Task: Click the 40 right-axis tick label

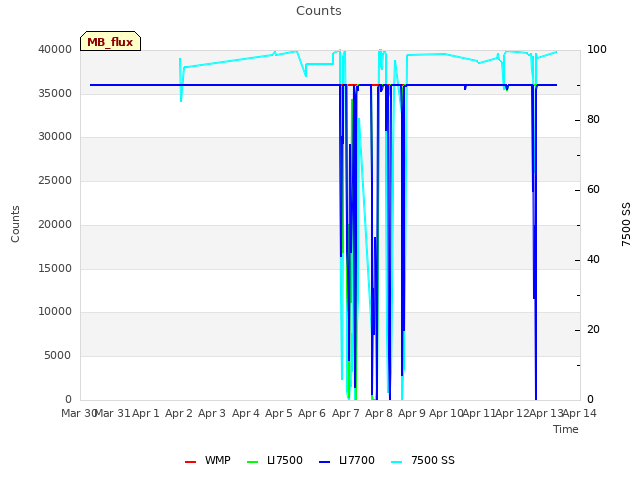Action: pos(593,260)
